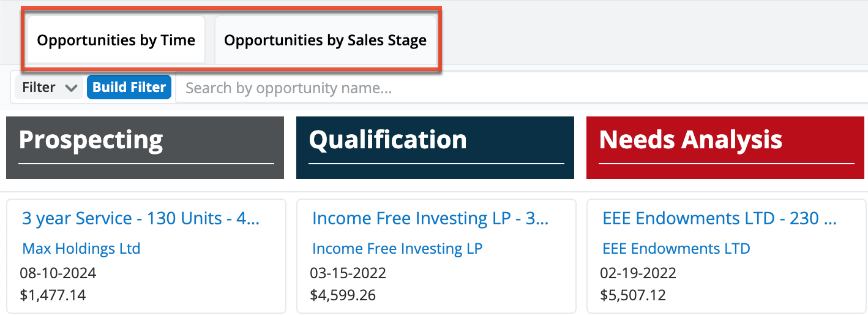Open Income Free Investing LP account link

coord(397,249)
